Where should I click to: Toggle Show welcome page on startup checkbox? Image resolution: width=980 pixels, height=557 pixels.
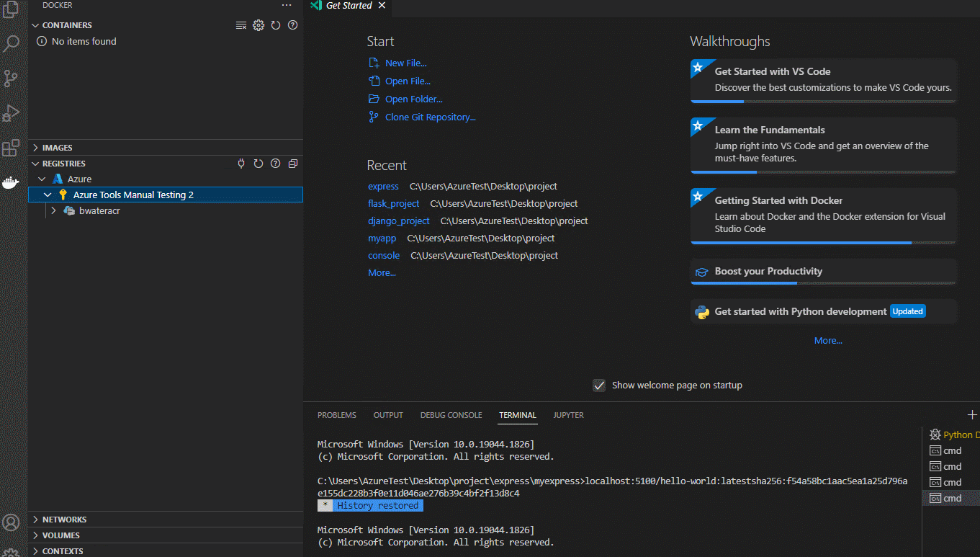(599, 386)
